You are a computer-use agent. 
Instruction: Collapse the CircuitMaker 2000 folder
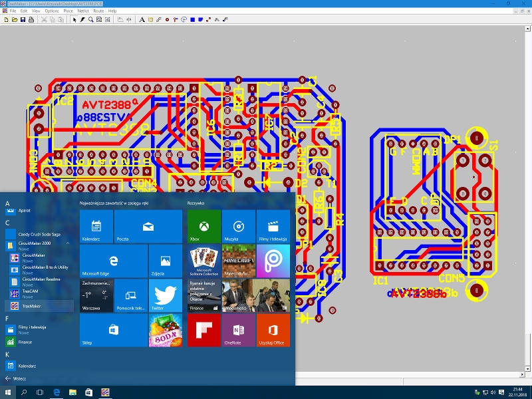coord(68,243)
